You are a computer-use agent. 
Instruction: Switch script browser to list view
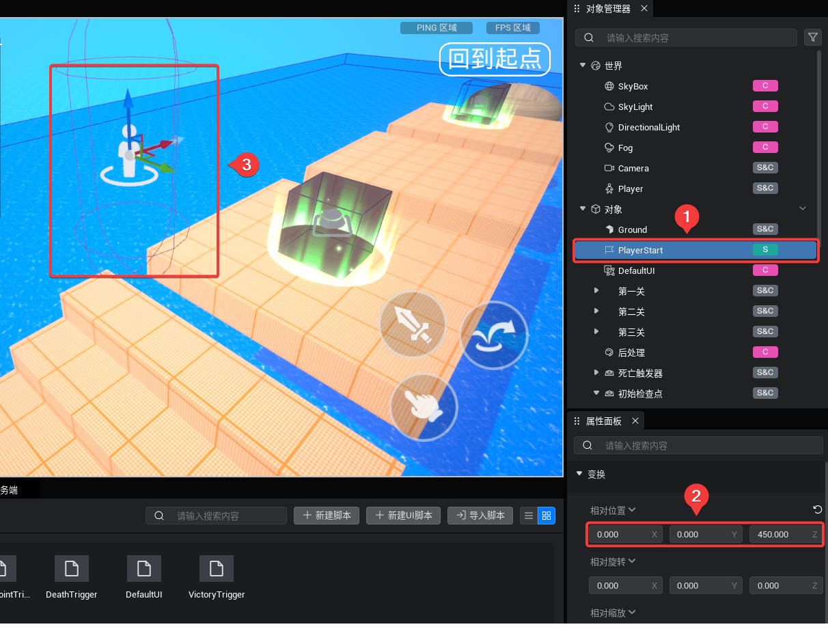(529, 516)
